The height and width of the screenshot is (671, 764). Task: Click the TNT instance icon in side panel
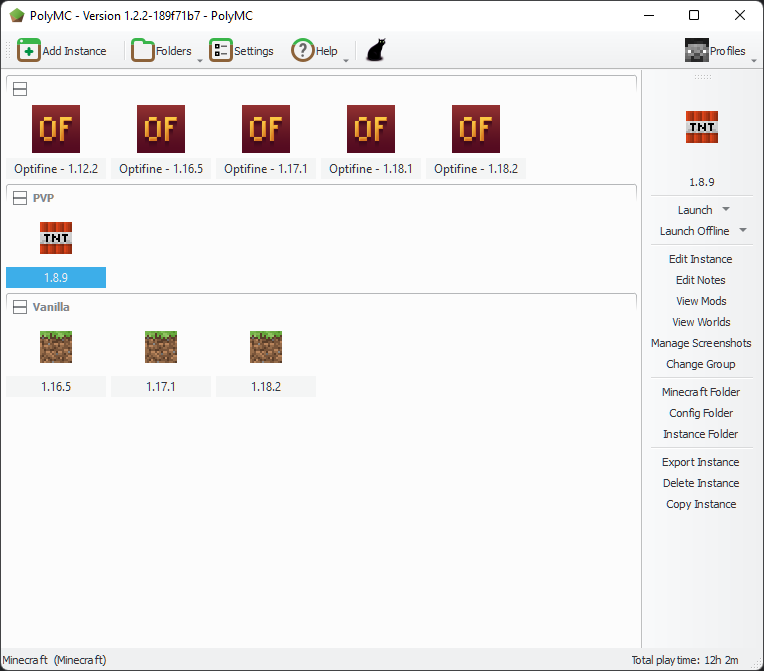tap(702, 127)
